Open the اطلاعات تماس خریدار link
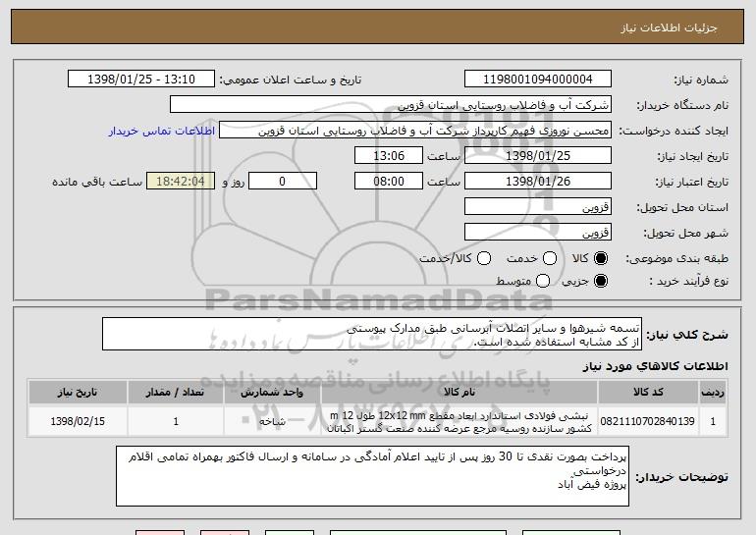This screenshot has height=535, width=756. [162, 131]
